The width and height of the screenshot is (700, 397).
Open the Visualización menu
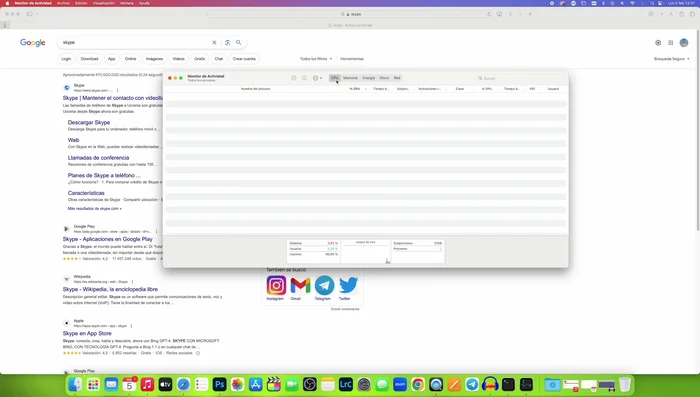[x=104, y=3]
